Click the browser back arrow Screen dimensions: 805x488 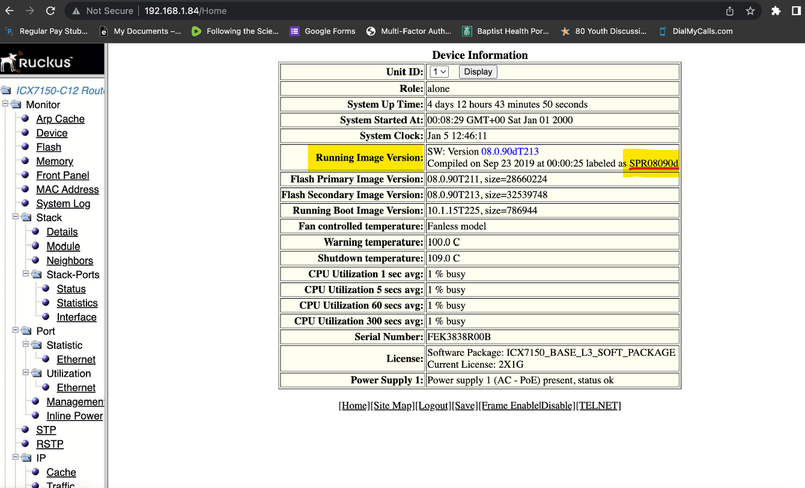[9, 11]
